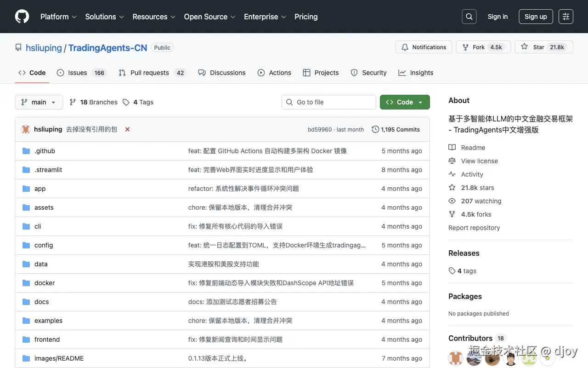Click the GitHub logo icon
Viewport: 588px width, 368px height.
pos(22,17)
